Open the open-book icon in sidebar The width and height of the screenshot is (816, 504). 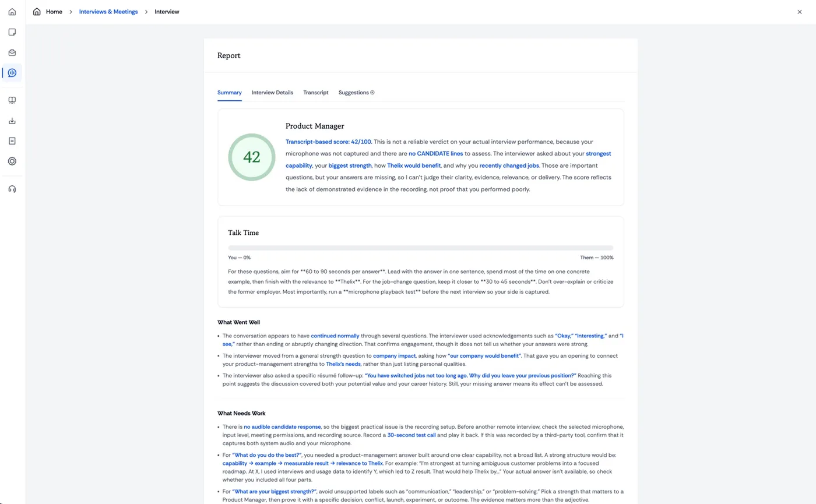[12, 100]
